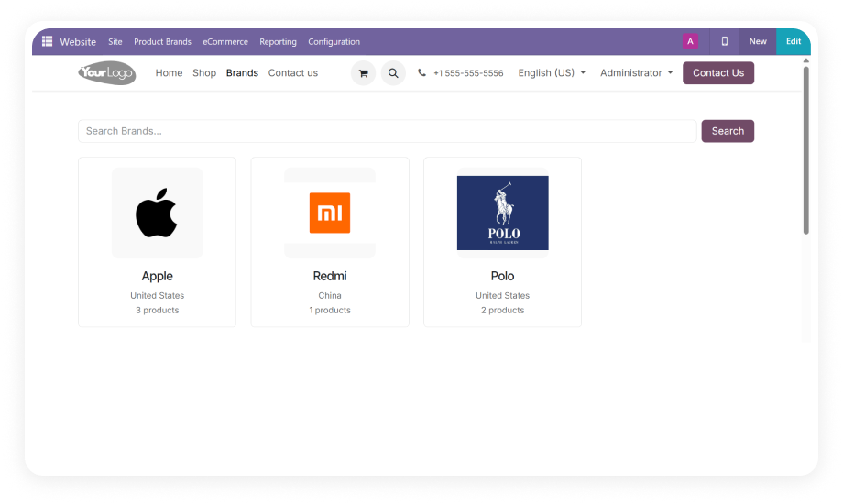Viewport: 843px width, 504px height.
Task: Click the purple Contact Us button
Action: (x=718, y=72)
